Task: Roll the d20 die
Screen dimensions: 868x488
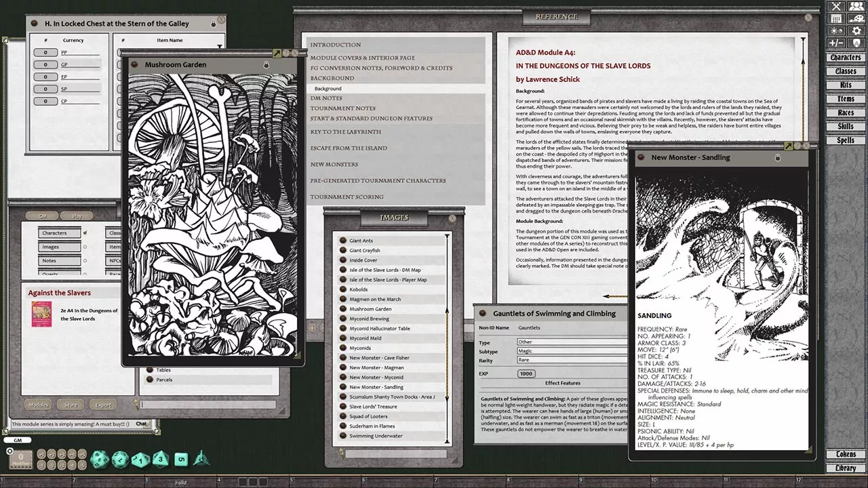Action: (99, 459)
